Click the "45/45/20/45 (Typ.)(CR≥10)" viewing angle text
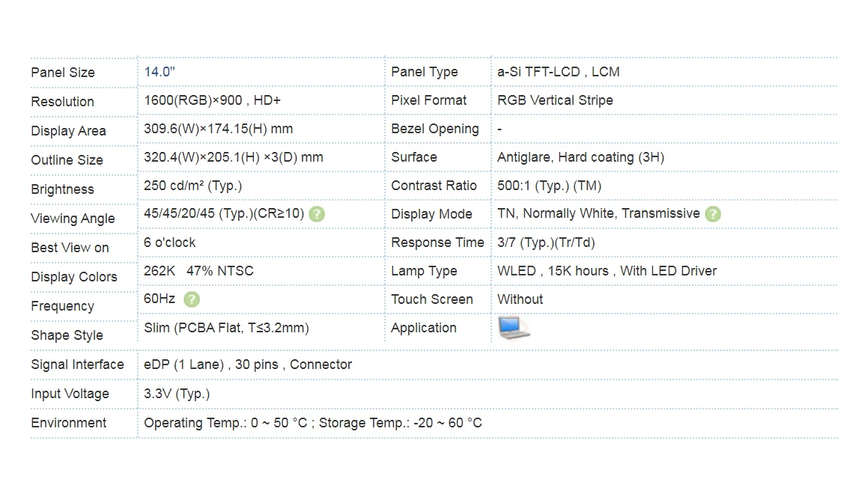868x488 pixels. point(224,214)
